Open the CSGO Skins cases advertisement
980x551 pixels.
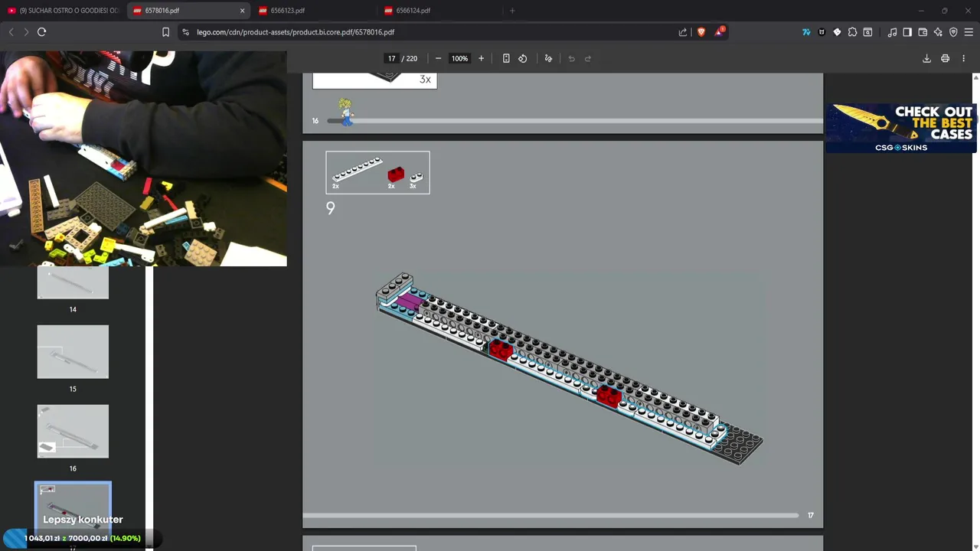tap(901, 128)
